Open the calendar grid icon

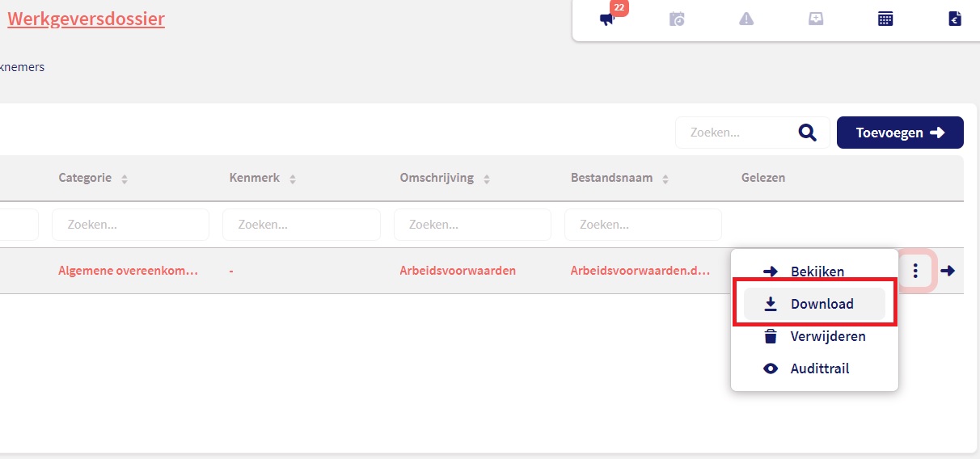pos(885,19)
